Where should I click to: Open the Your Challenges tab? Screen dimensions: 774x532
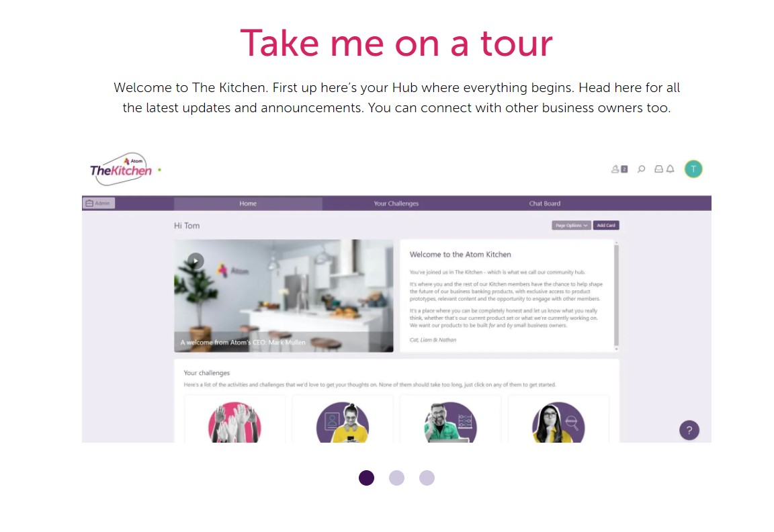point(396,204)
